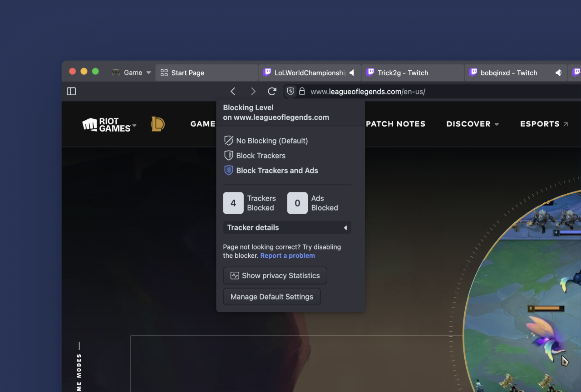Image resolution: width=581 pixels, height=392 pixels.
Task: Click the graph icon in Show privacy Statistics
Action: click(x=235, y=275)
